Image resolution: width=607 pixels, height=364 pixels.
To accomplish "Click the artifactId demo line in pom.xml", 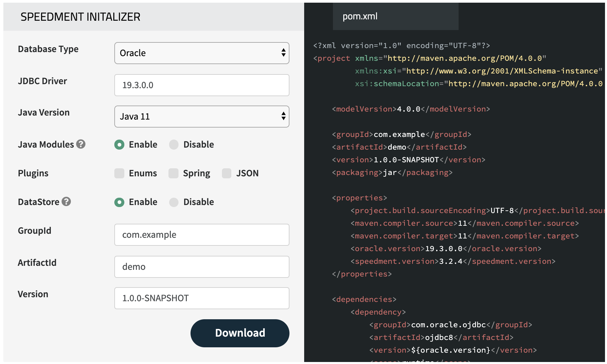I will 399,147.
